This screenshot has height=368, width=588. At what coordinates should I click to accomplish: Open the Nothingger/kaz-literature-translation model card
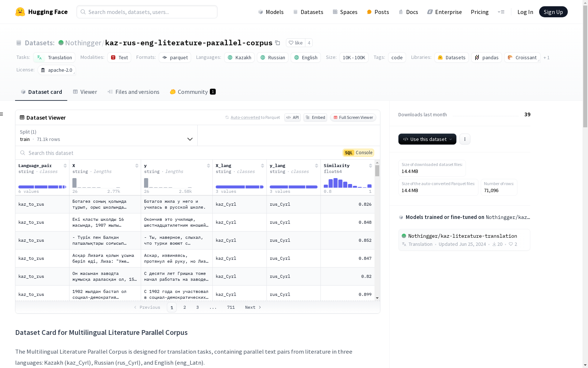[x=464, y=240]
